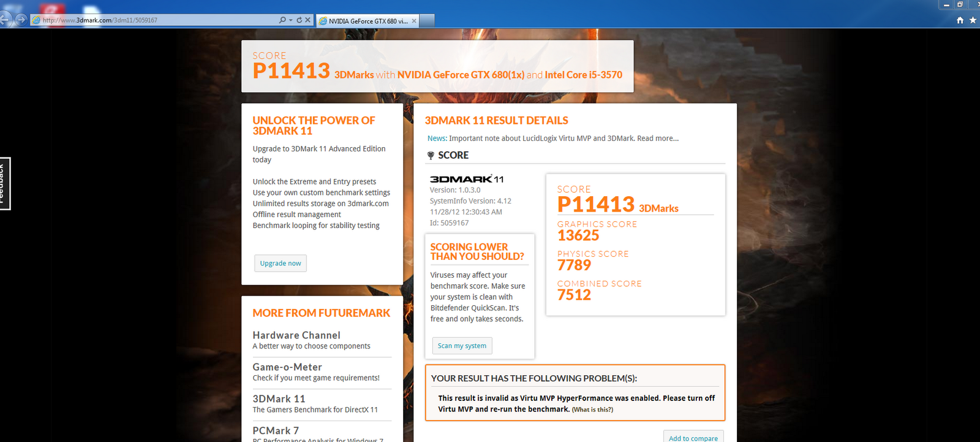Restore down the browser window
980x442 pixels.
coord(960,4)
